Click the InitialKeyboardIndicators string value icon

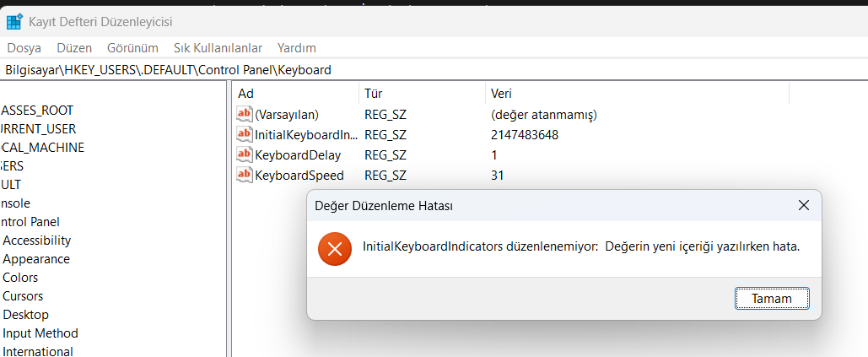click(x=244, y=134)
